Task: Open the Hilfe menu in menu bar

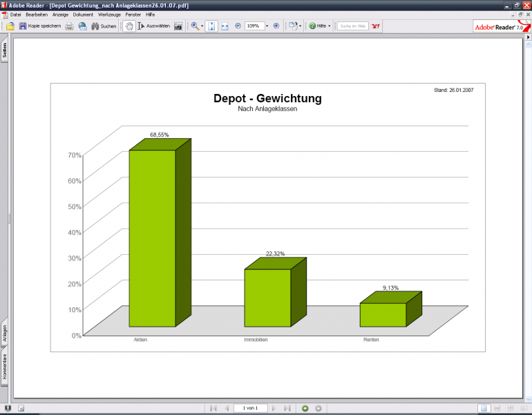Action: coord(151,15)
